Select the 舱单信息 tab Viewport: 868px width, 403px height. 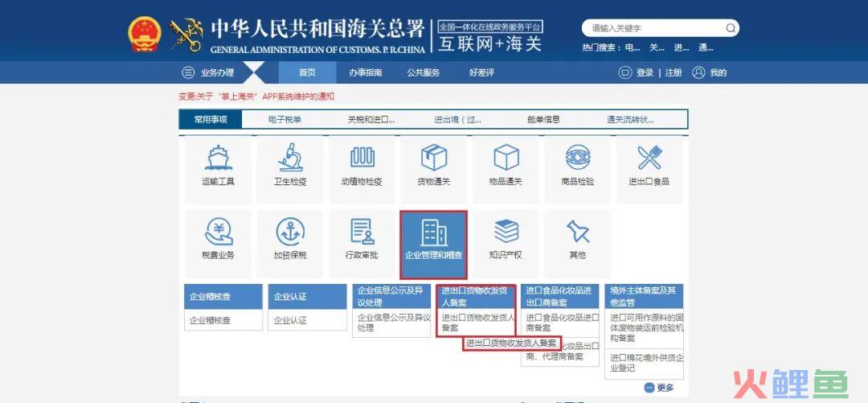coord(543,119)
